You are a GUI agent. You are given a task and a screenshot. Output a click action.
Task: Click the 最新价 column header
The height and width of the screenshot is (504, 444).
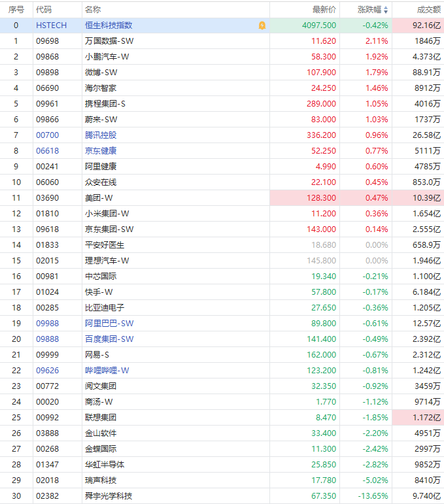(324, 10)
